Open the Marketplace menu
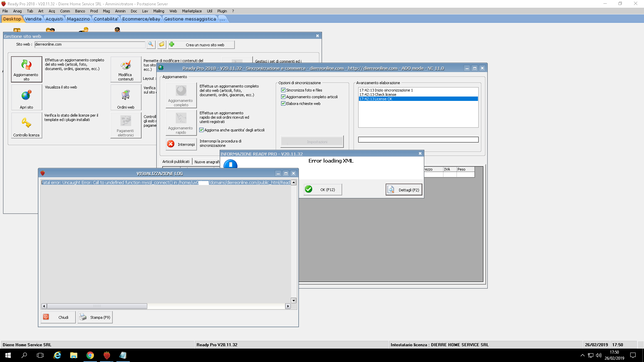The image size is (644, 362). [192, 11]
